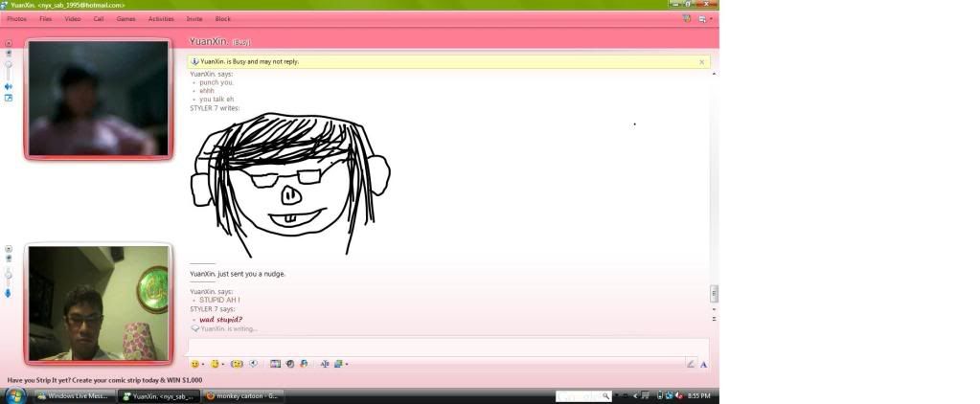Switch to monkey cartoon browser taskbar window

tap(243, 396)
